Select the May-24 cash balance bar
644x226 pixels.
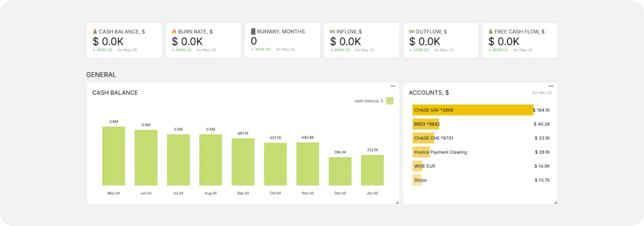point(114,156)
